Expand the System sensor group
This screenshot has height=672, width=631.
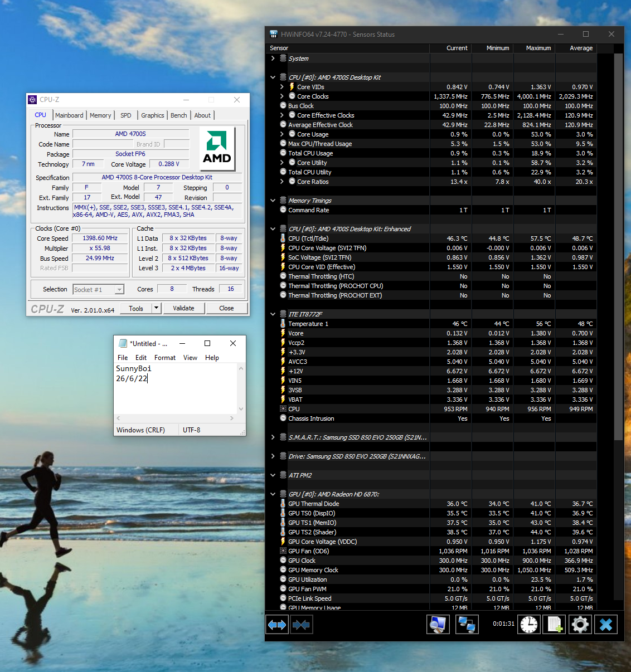click(273, 59)
